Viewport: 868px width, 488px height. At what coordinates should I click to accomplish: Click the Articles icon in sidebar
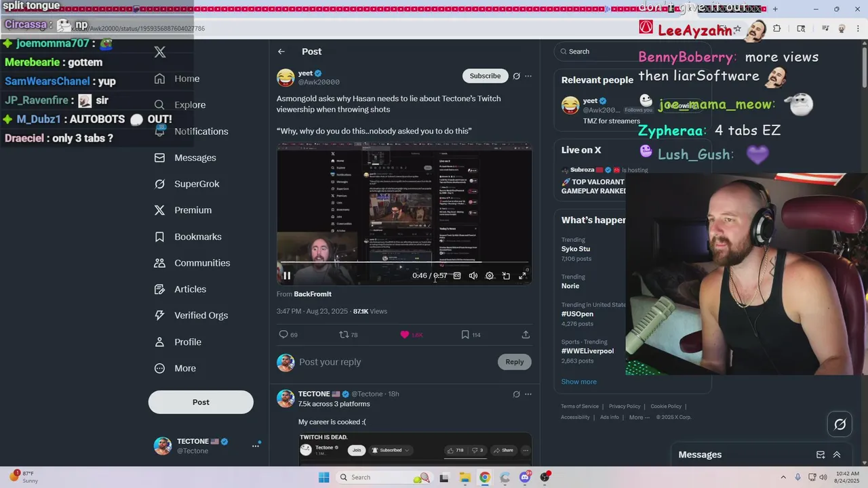coord(159,289)
